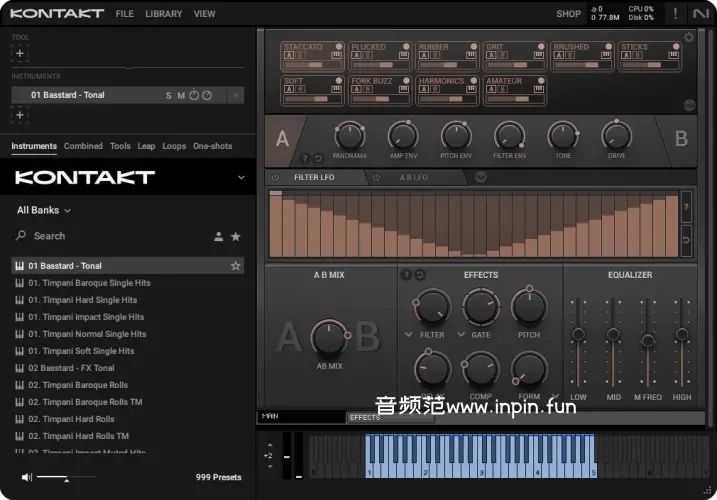
Task: Click the SHOP button
Action: [x=568, y=14]
